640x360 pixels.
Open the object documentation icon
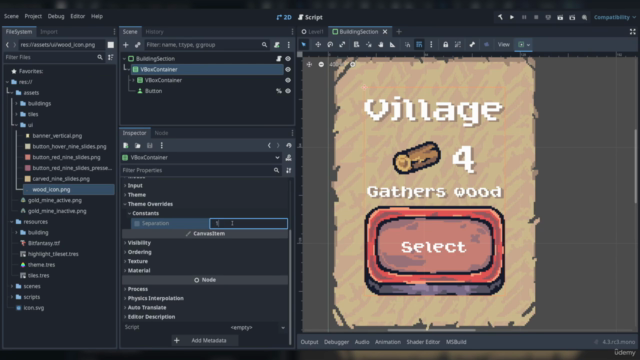pos(289,158)
